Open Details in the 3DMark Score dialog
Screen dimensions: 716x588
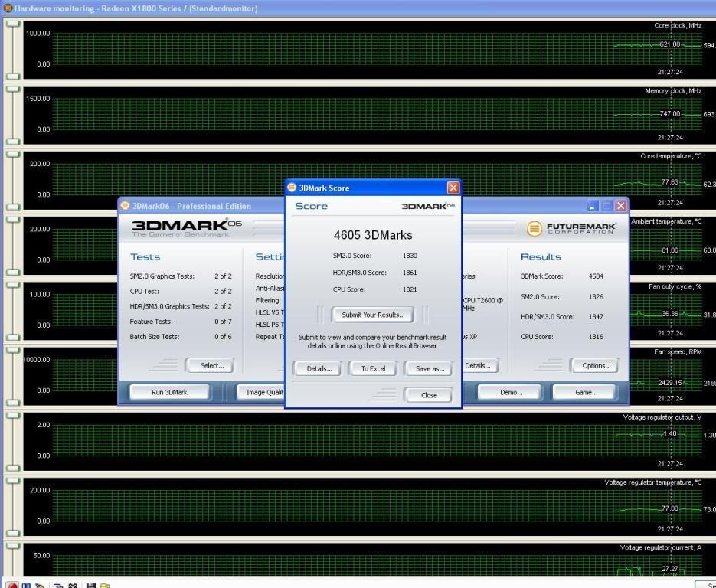[x=319, y=368]
